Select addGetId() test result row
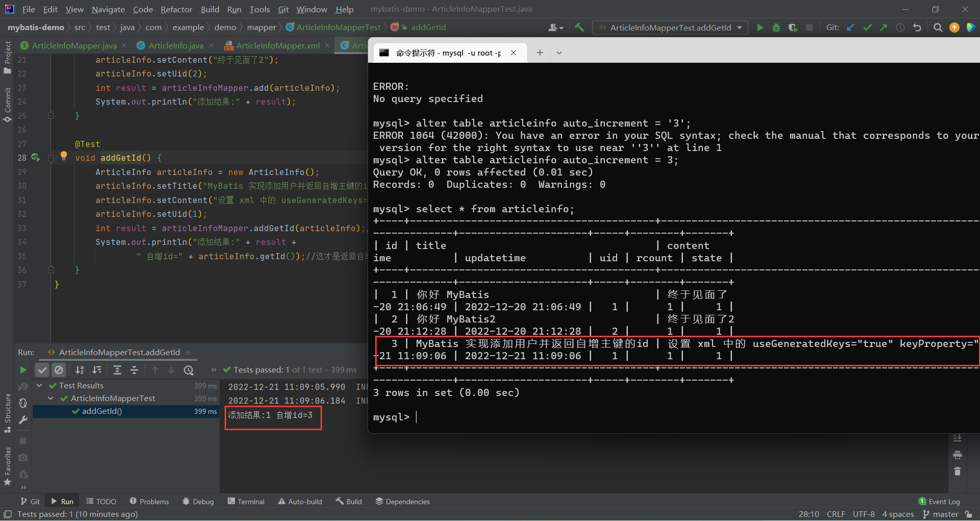The height and width of the screenshot is (521, 980). pyautogui.click(x=126, y=411)
